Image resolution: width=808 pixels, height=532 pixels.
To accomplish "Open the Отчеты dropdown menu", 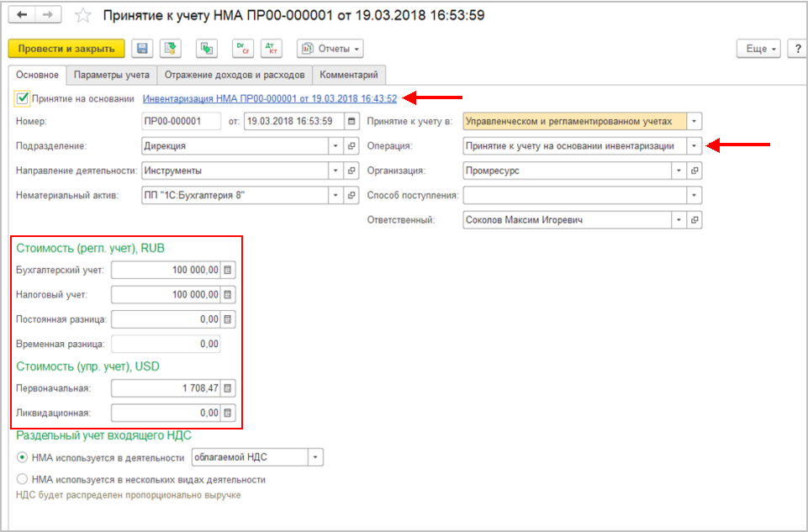I will point(330,49).
